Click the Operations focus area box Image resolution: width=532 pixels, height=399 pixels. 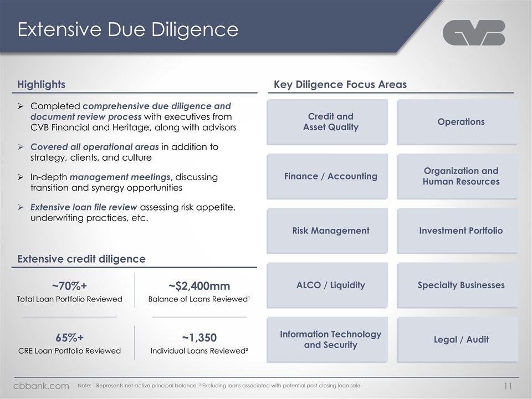[461, 122]
